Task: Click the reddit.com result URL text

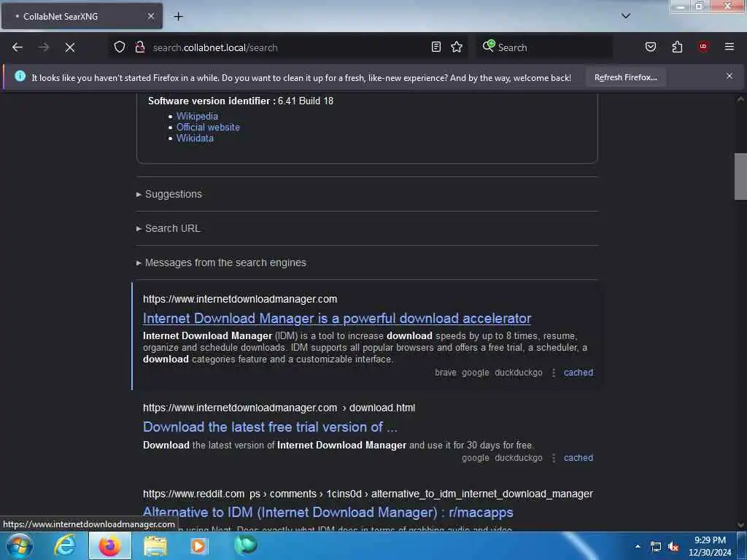Action: [368, 494]
